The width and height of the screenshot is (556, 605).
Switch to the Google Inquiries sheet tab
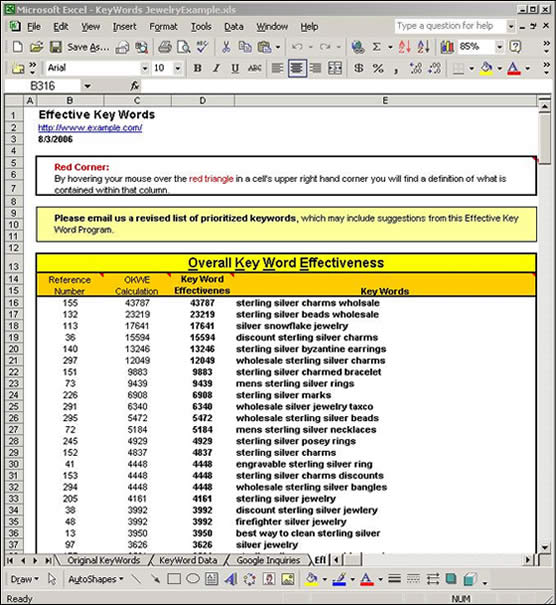269,560
